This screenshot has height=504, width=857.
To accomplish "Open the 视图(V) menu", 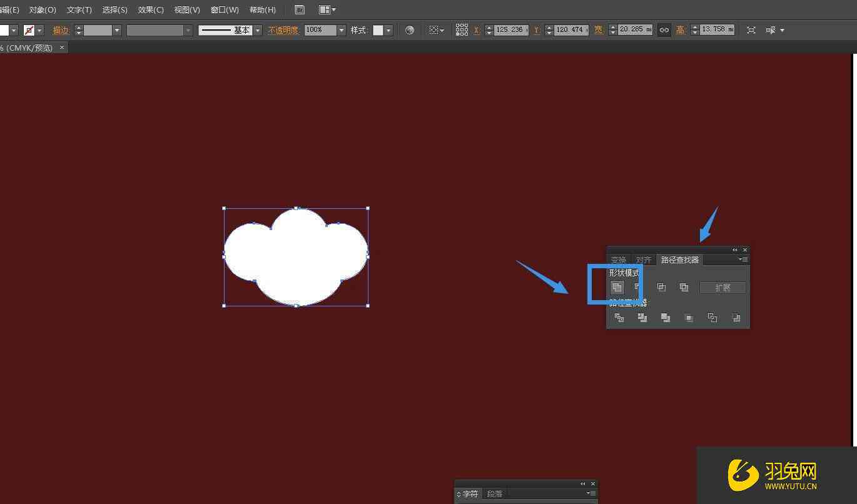I will (x=187, y=10).
